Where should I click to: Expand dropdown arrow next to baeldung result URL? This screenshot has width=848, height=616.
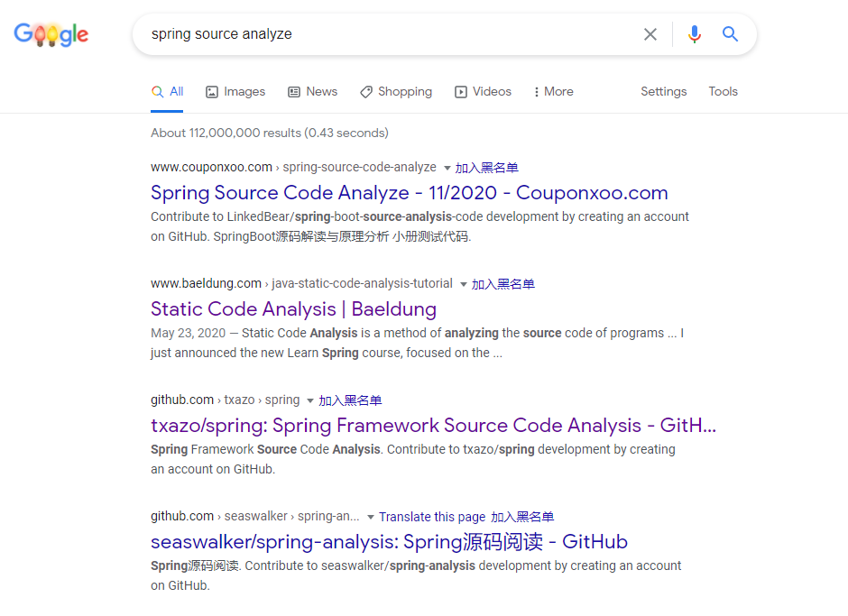point(464,284)
